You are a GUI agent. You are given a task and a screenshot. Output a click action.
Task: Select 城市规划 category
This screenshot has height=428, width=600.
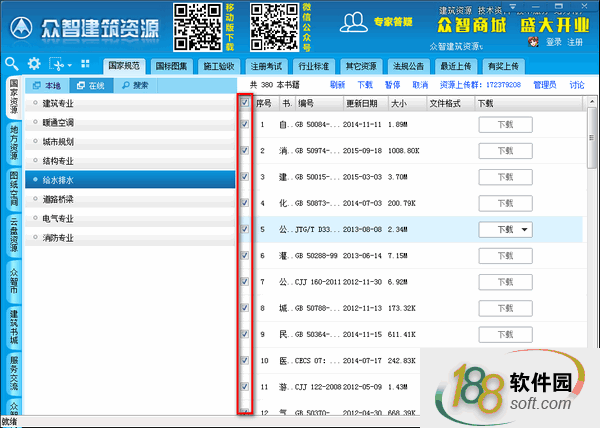[x=130, y=142]
